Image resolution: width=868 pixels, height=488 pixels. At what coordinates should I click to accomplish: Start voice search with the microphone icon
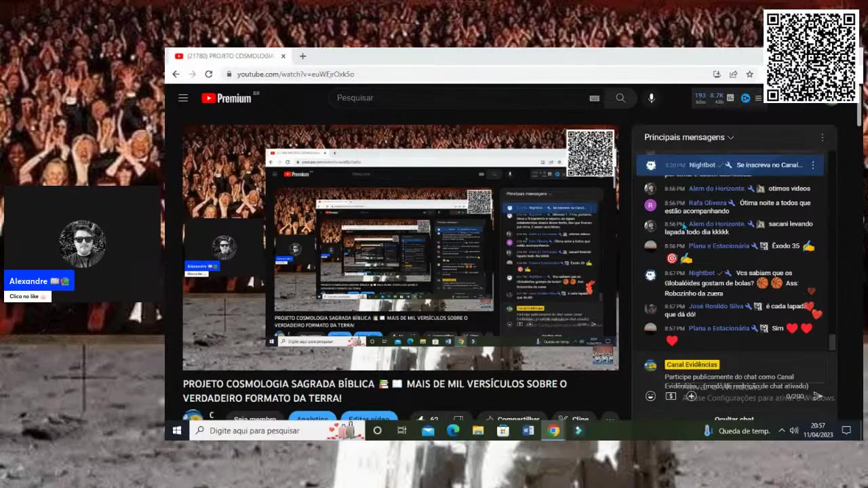(x=651, y=98)
